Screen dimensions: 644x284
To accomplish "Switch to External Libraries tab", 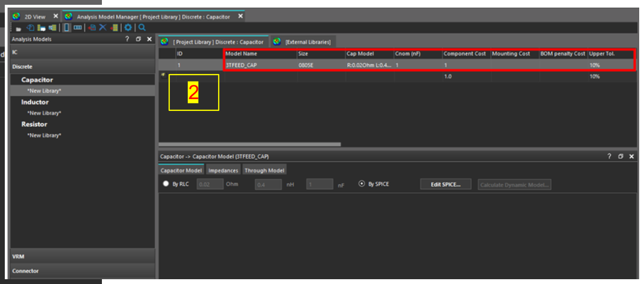I will [x=303, y=42].
